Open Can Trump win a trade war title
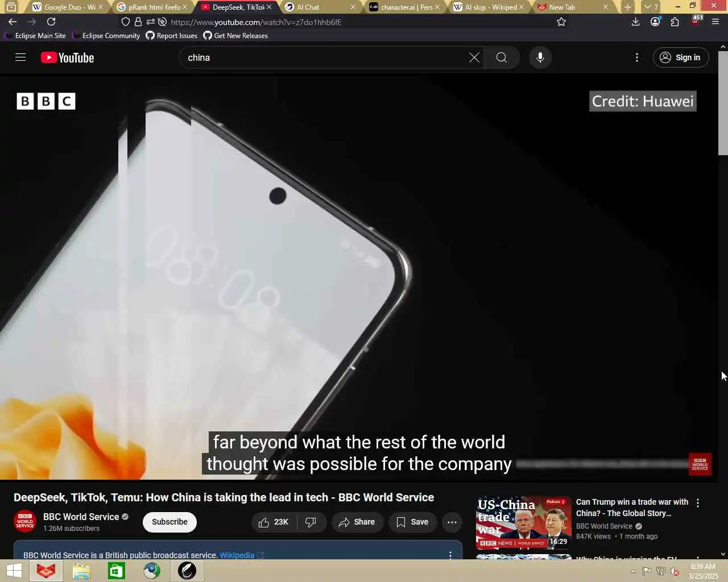This screenshot has height=582, width=728. [x=632, y=508]
